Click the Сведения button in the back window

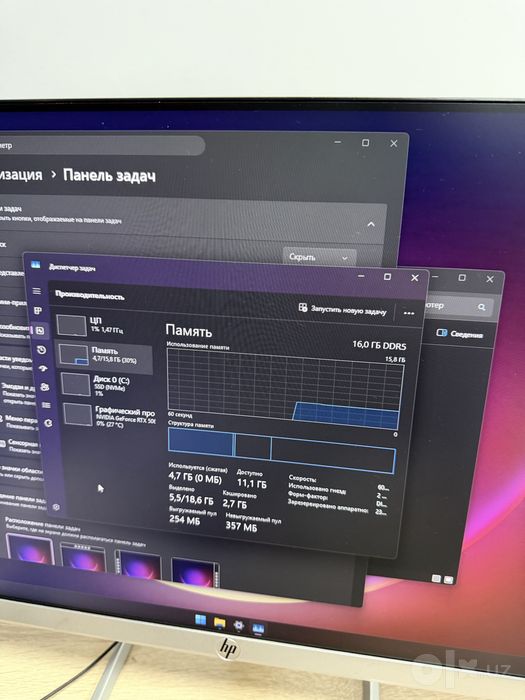pyautogui.click(x=460, y=334)
